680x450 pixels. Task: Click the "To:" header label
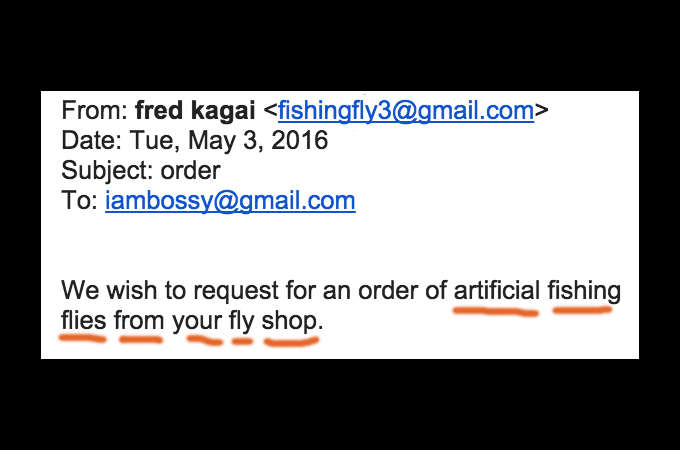(80, 200)
